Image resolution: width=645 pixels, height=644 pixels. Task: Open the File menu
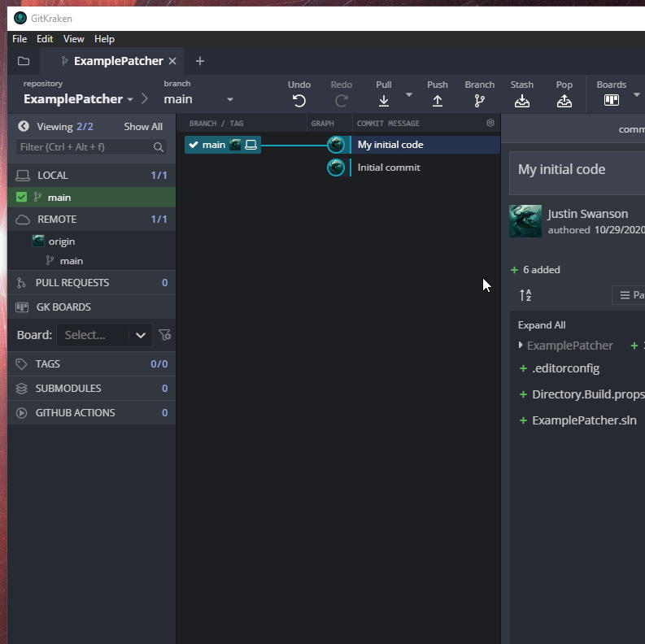pos(20,39)
